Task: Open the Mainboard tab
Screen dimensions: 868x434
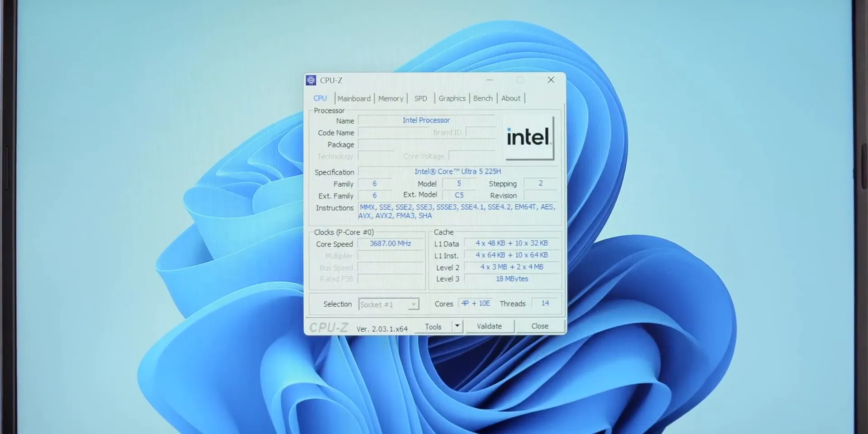Action: click(354, 98)
